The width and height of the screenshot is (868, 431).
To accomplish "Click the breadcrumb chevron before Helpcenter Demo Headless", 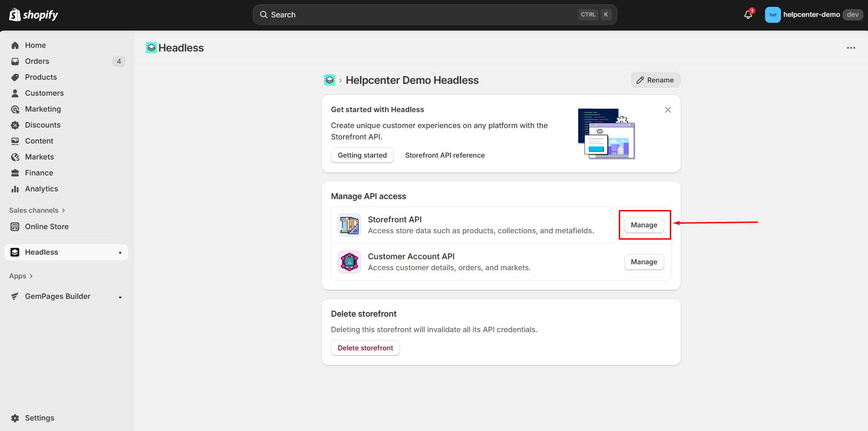I will (340, 80).
